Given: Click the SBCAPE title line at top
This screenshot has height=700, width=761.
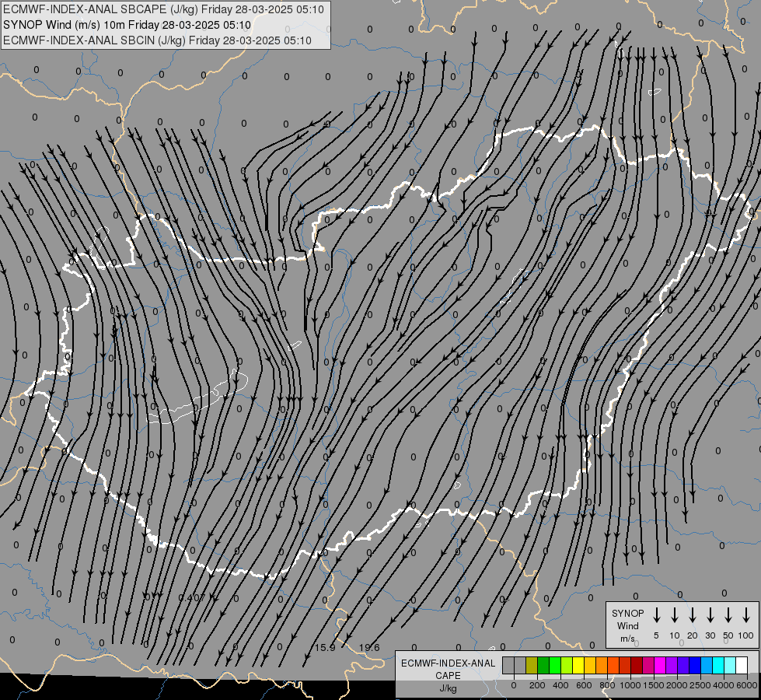Looking at the screenshot, I should [163, 9].
